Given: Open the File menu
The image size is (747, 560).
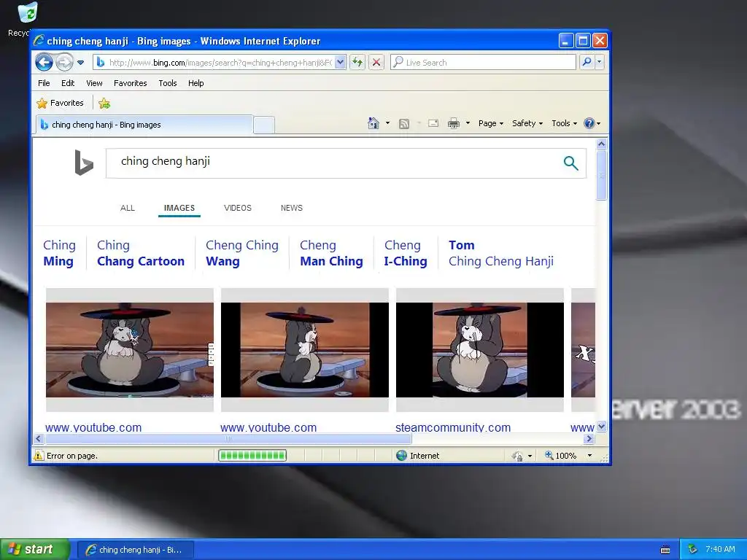Looking at the screenshot, I should point(44,83).
